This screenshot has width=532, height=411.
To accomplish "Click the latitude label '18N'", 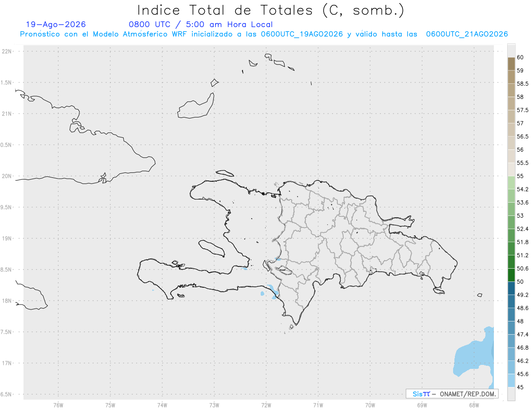I will point(7,301).
